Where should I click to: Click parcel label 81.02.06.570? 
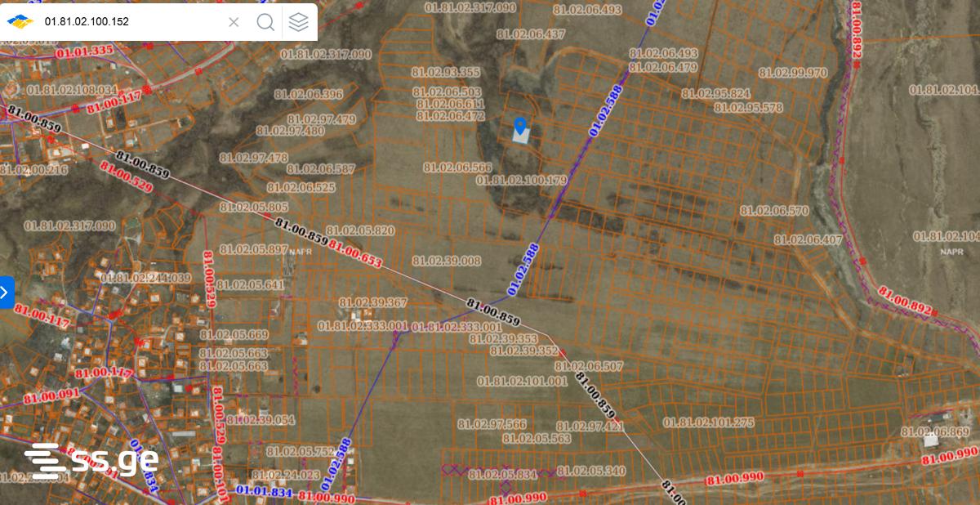[x=774, y=211]
